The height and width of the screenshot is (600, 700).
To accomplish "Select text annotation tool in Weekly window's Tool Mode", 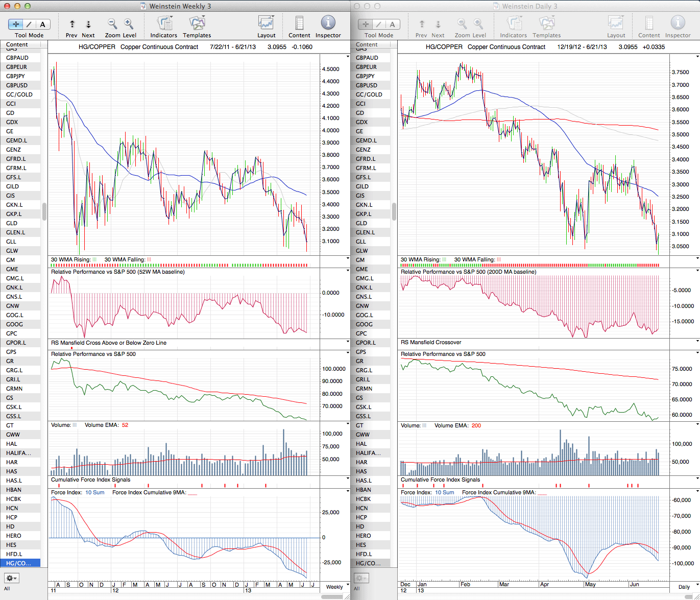I will (x=42, y=24).
